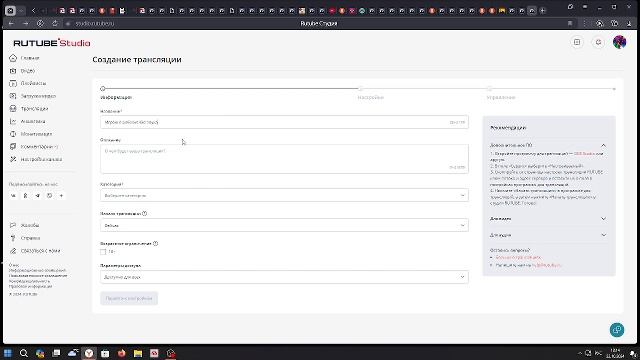Expand the second recommendations section
Image resolution: width=640 pixels, height=360 pixels.
(603, 219)
